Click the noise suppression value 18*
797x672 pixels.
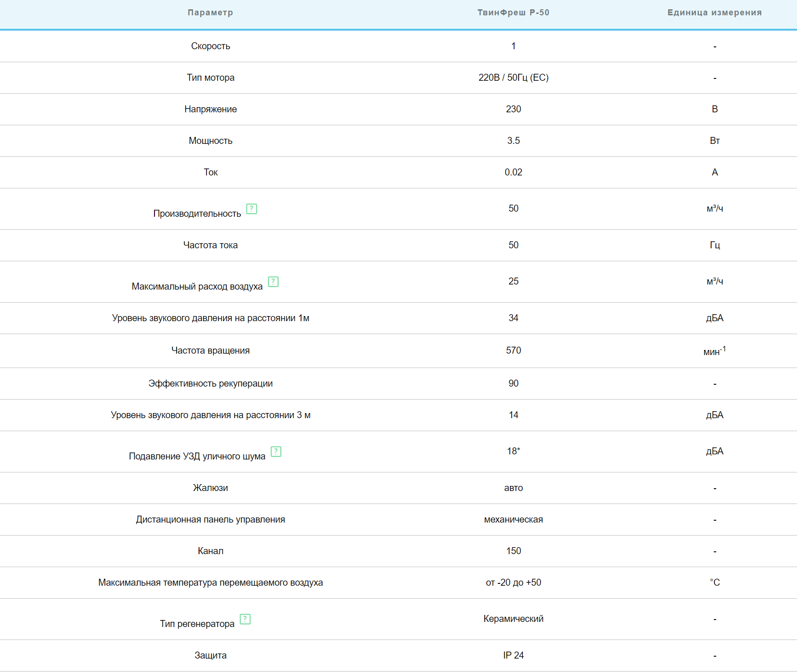[514, 451]
